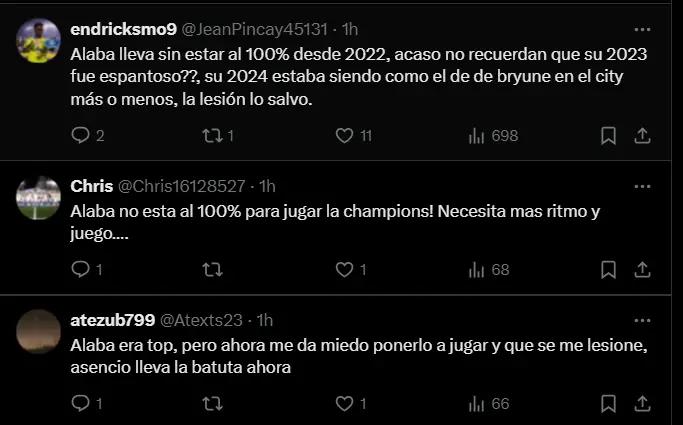
Task: Open Chris's avatar thumbnail
Action: click(x=39, y=197)
